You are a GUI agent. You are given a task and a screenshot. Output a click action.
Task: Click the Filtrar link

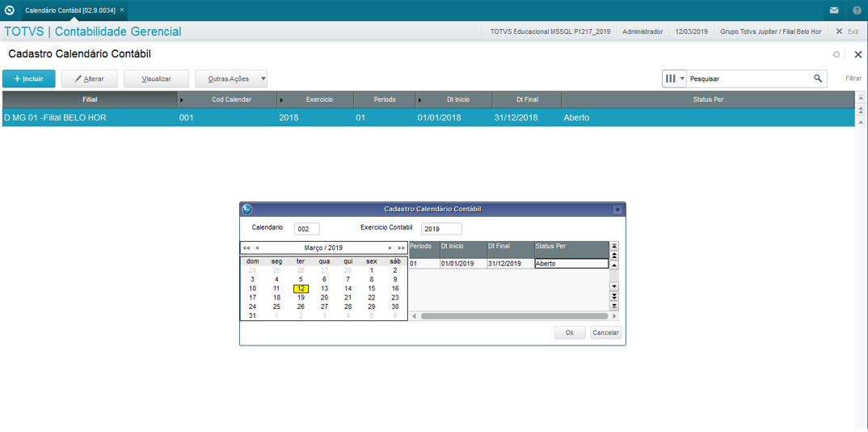(x=853, y=78)
